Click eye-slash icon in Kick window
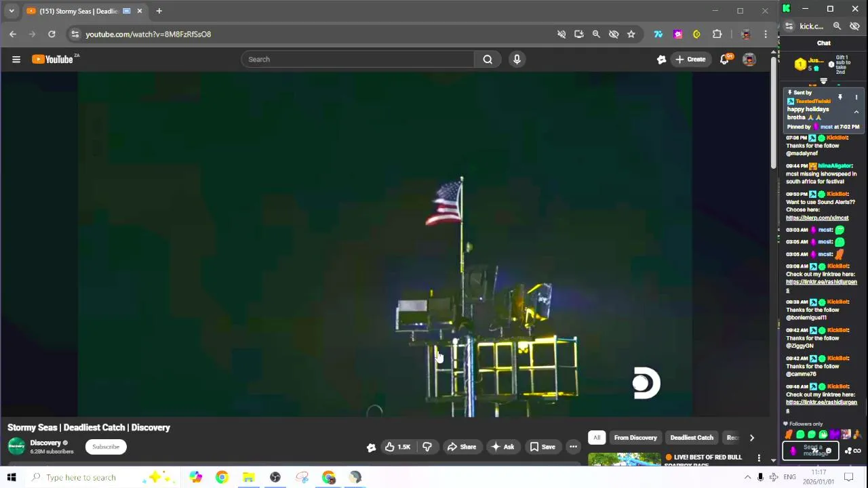868x488 pixels. 854,26
